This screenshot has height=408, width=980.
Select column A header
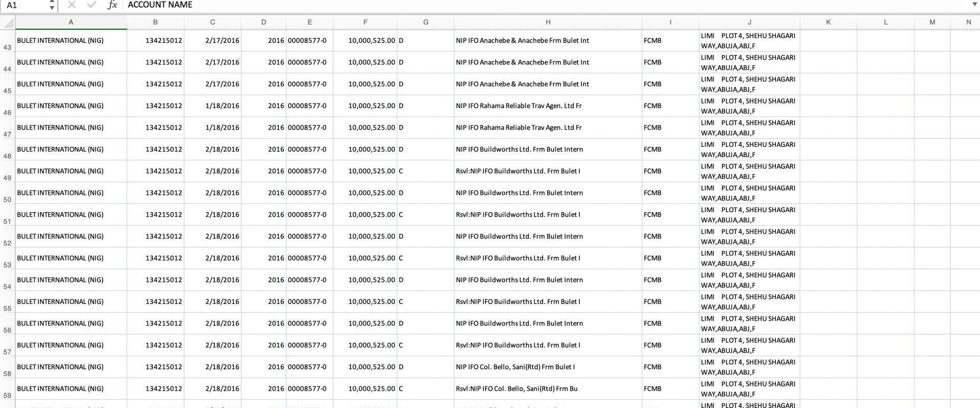[71, 22]
